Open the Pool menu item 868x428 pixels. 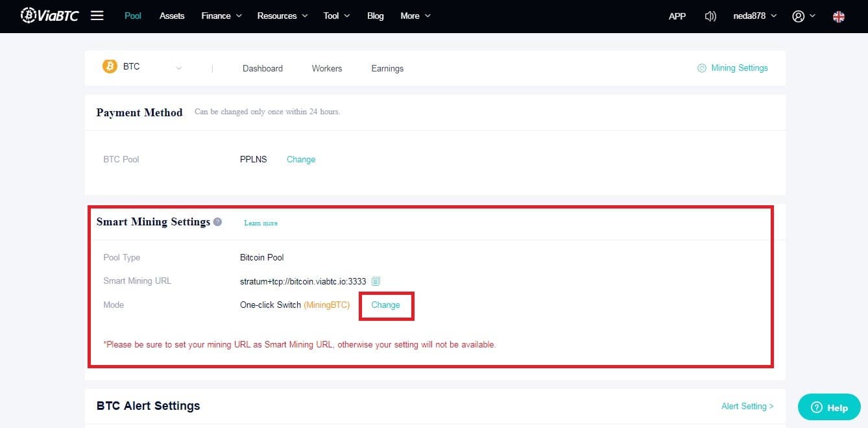(x=133, y=16)
